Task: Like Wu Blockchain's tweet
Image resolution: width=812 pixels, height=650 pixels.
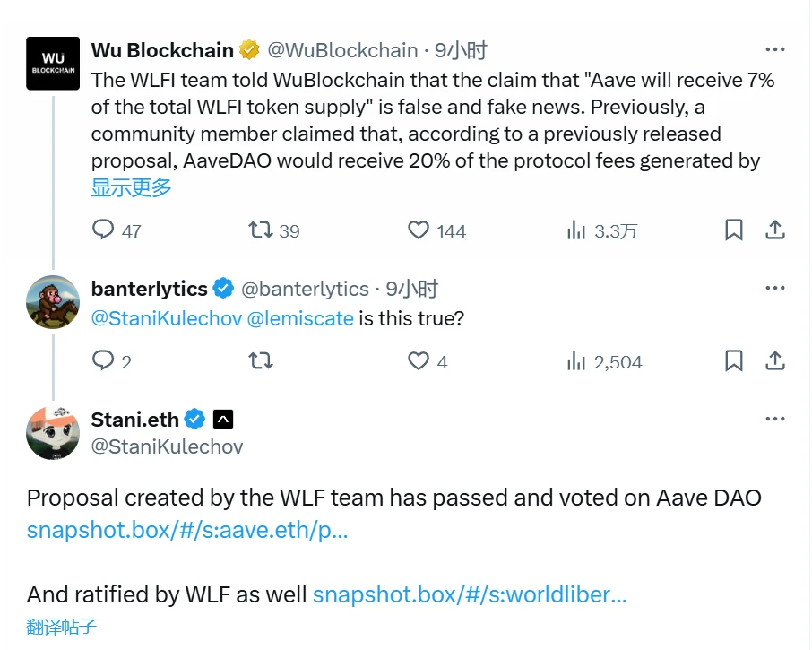Action: (x=418, y=230)
